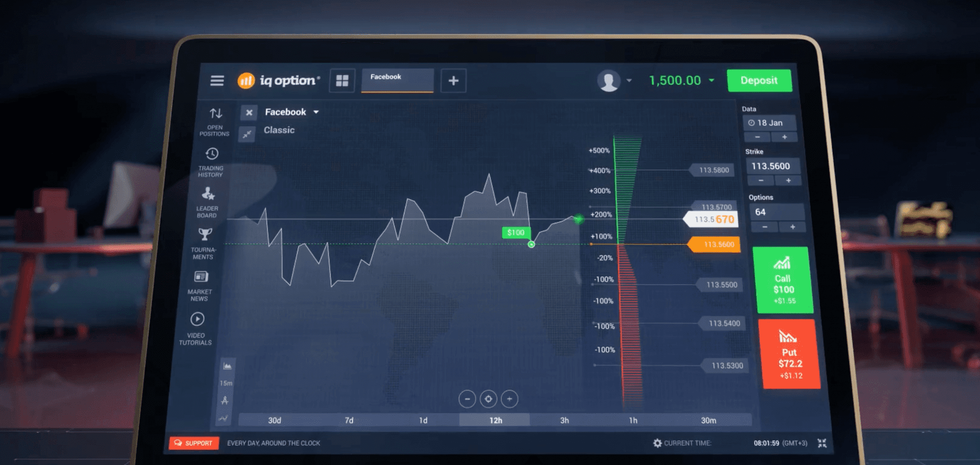Increase the Options quantity
Screen dimensions: 980x465
click(792, 227)
